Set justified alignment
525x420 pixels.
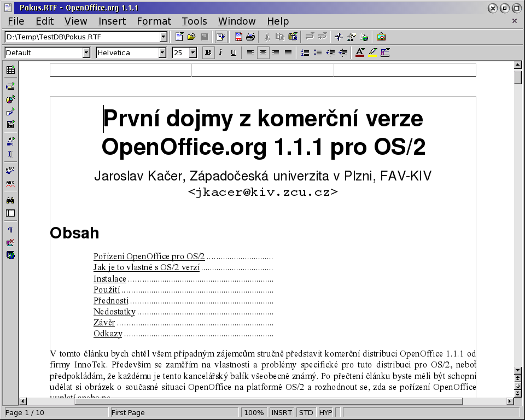point(288,52)
